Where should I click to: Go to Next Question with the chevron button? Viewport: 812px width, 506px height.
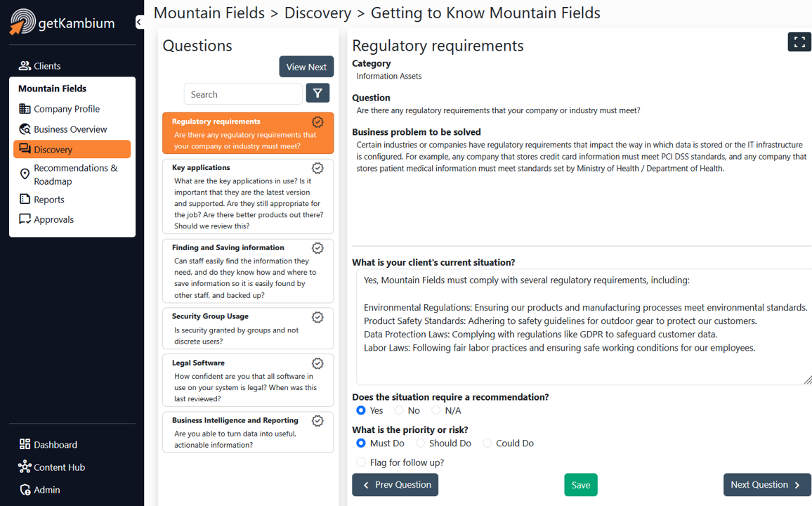[x=766, y=485]
